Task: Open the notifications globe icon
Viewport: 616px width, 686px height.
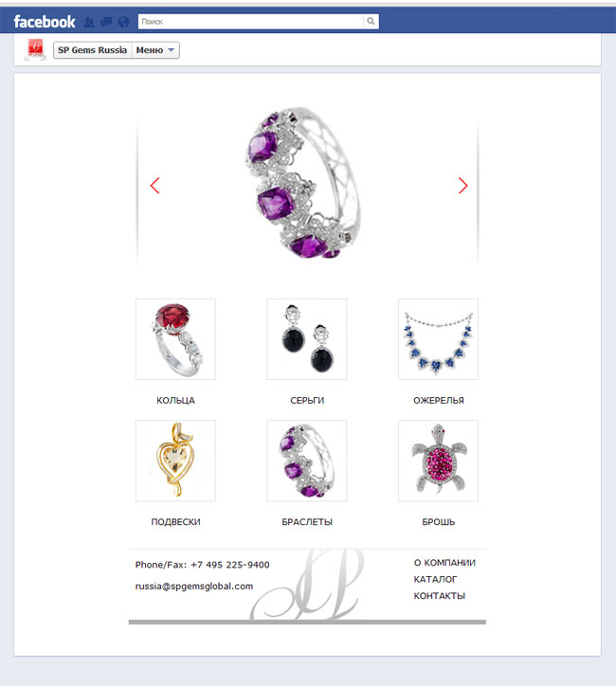Action: click(x=124, y=22)
